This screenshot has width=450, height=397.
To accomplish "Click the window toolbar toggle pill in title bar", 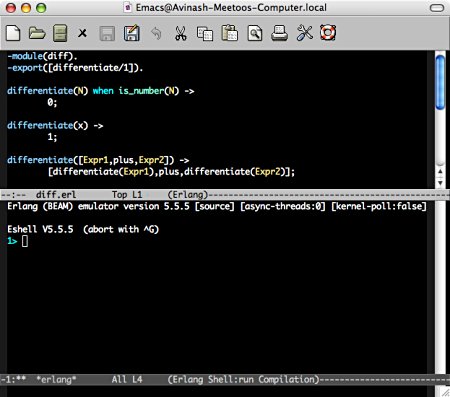I will point(437,8).
